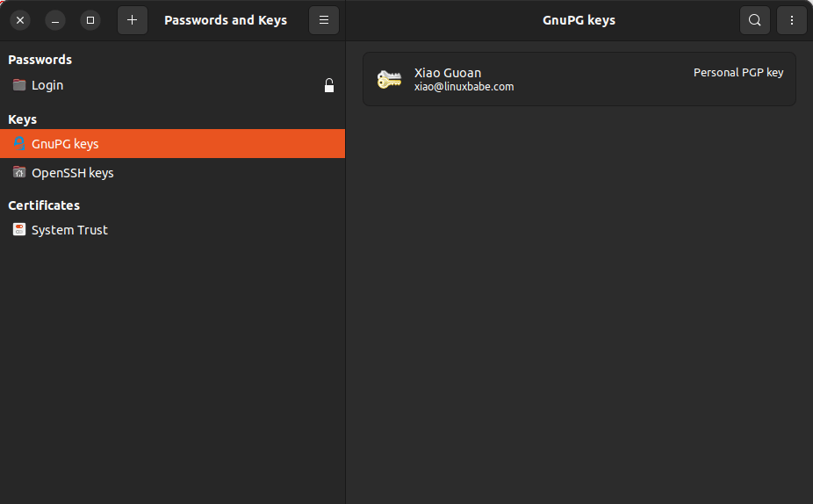813x504 pixels.
Task: Click the System Trust certificate icon
Action: [x=19, y=230]
